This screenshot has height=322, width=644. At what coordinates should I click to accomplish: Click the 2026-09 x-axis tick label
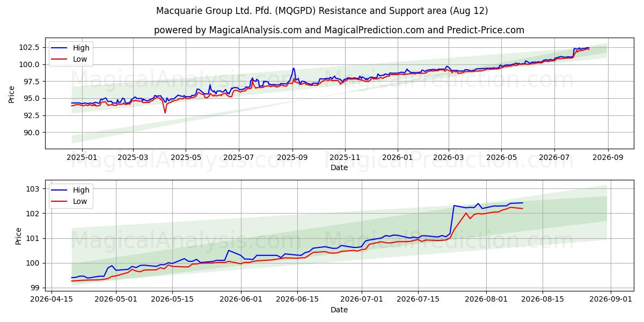pyautogui.click(x=608, y=158)
